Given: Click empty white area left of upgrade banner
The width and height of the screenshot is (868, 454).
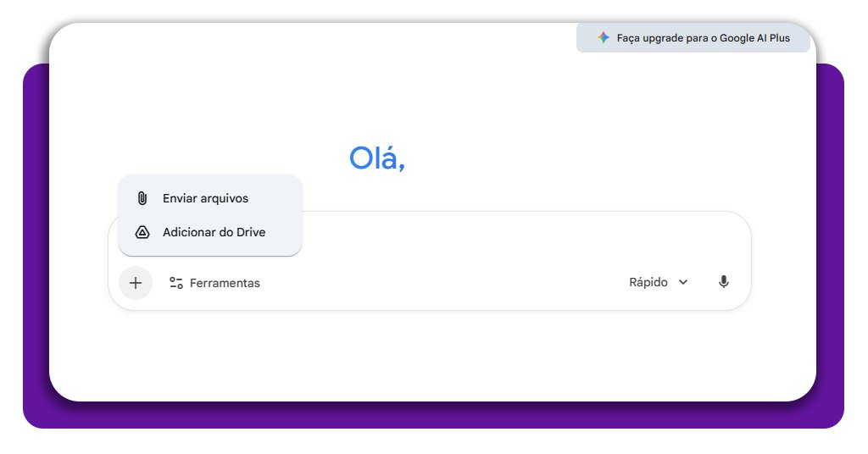Looking at the screenshot, I should coord(339,51).
